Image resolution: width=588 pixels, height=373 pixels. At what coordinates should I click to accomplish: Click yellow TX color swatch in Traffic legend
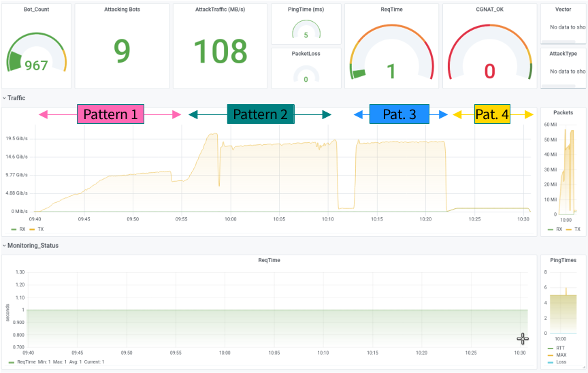32,229
